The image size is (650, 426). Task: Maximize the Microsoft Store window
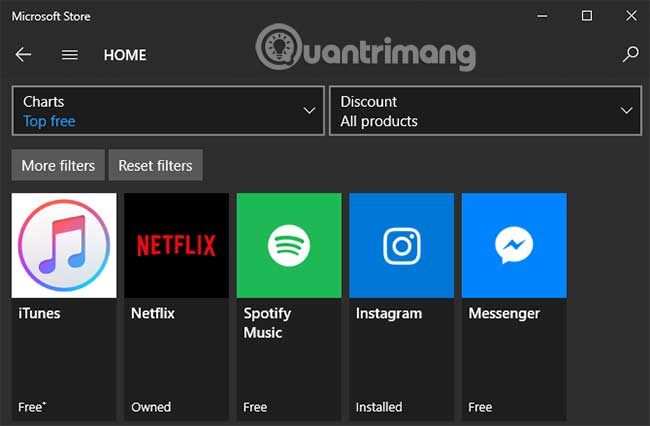coord(587,16)
